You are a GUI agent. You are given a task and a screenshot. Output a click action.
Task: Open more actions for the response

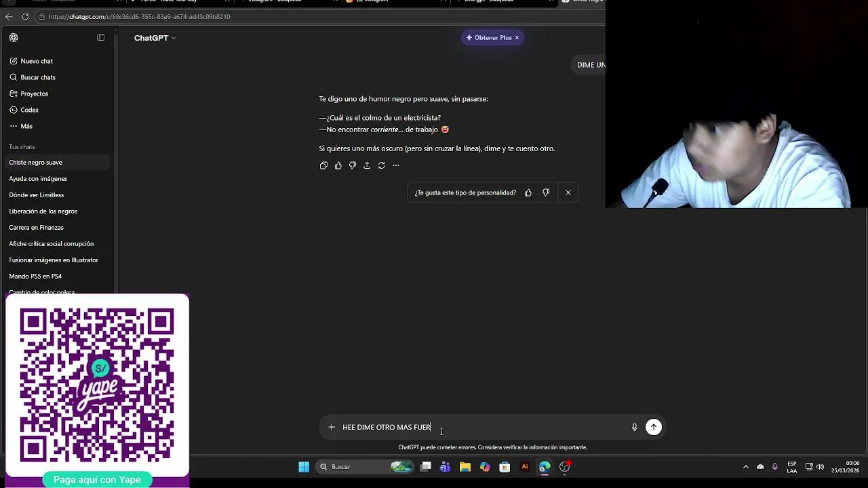(x=396, y=165)
